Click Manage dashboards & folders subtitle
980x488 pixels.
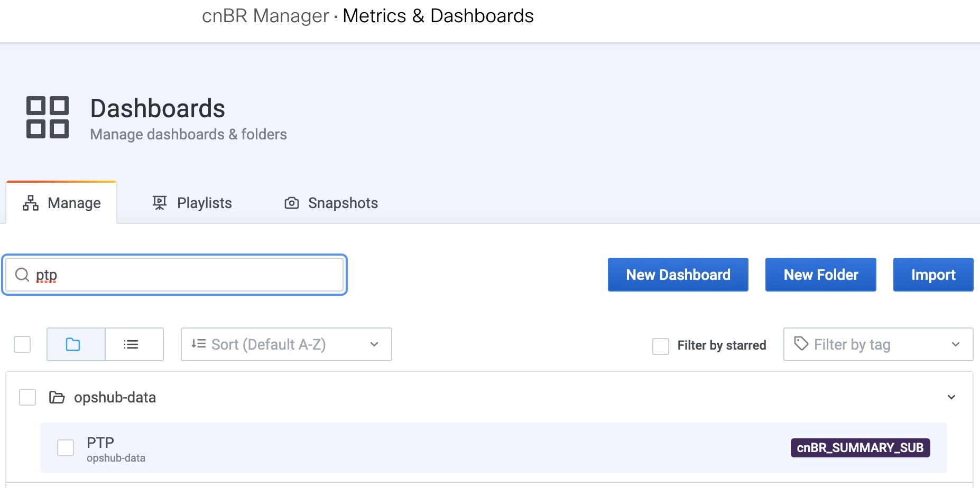point(188,134)
